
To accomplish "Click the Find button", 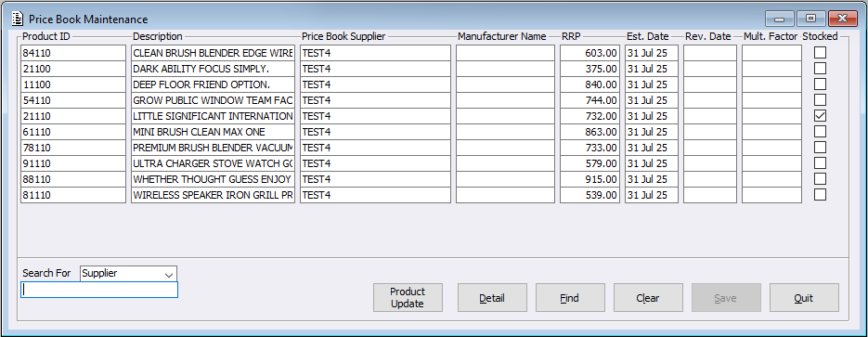I will point(570,298).
